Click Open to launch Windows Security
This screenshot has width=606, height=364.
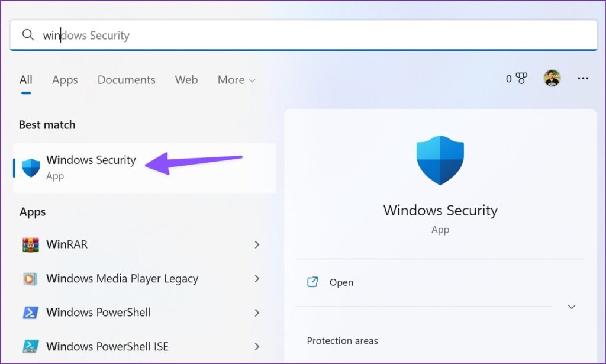coord(341,282)
